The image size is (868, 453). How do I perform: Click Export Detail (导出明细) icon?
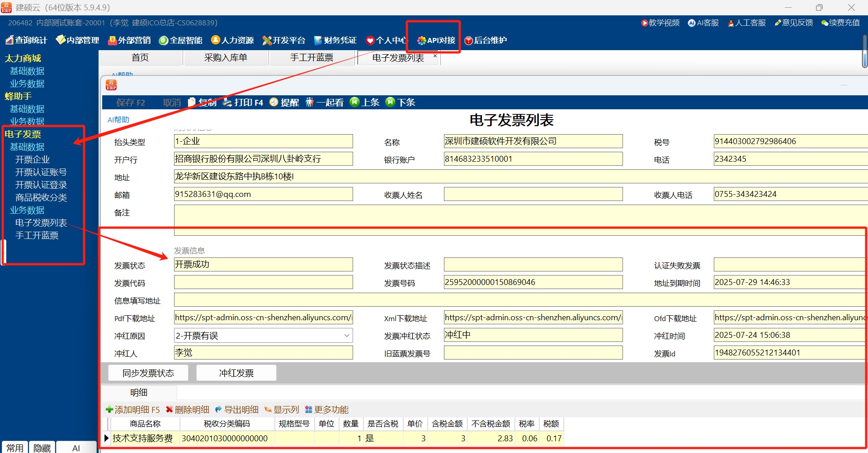[x=219, y=410]
